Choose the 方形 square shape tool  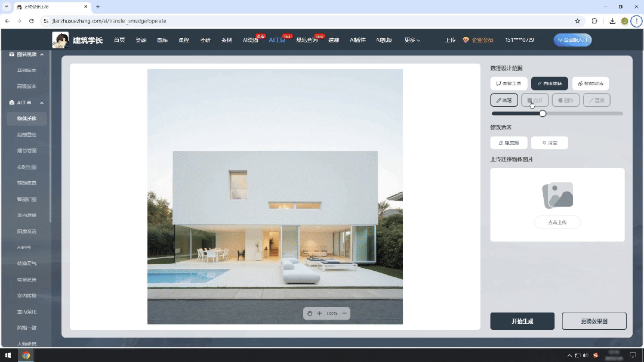535,100
